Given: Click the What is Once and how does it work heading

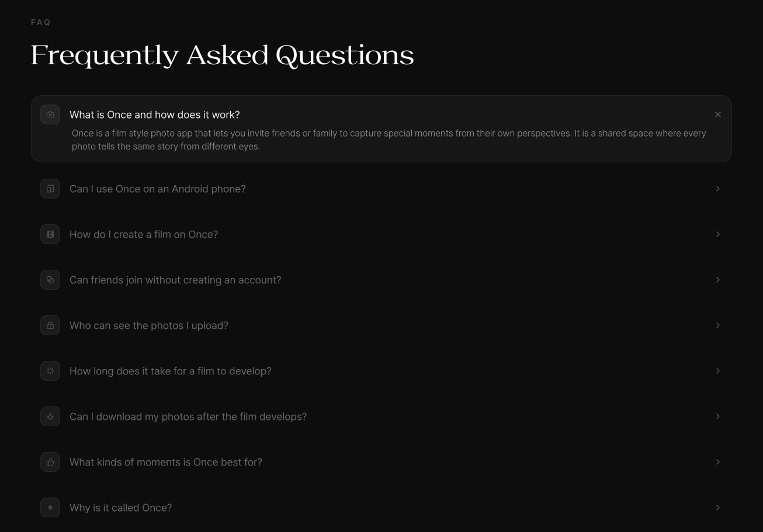Looking at the screenshot, I should coord(155,114).
